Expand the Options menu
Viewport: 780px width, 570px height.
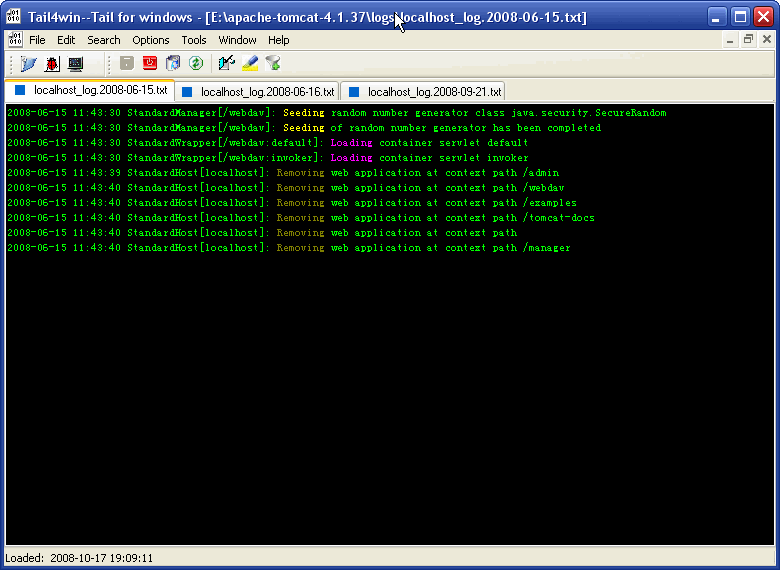pyautogui.click(x=151, y=40)
